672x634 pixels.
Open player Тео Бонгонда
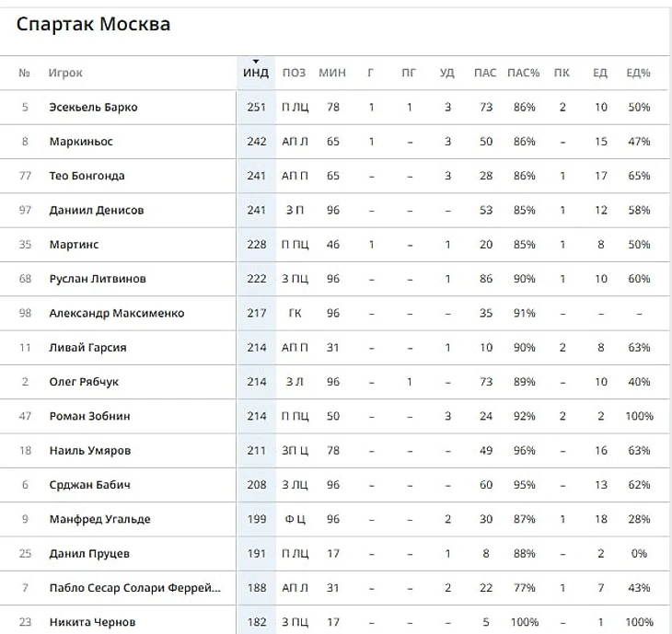(x=87, y=176)
